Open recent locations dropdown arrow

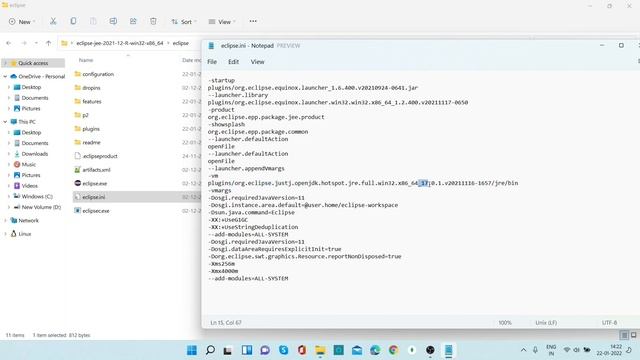36,43
